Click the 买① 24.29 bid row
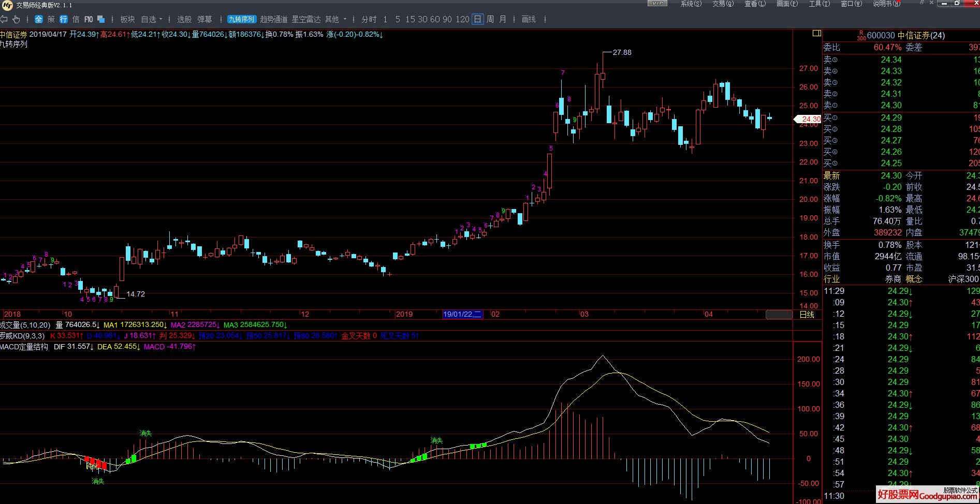The image size is (980, 504). click(x=901, y=117)
